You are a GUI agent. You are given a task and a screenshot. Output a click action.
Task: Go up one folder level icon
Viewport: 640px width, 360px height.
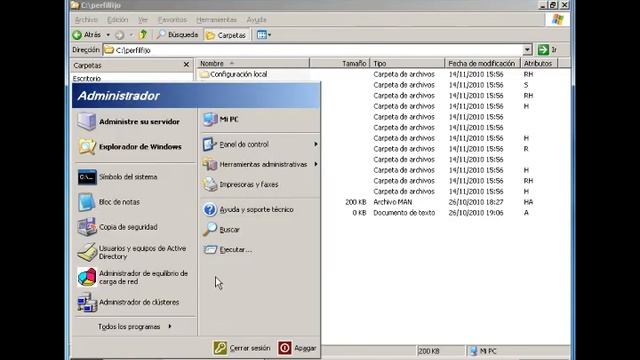point(143,35)
